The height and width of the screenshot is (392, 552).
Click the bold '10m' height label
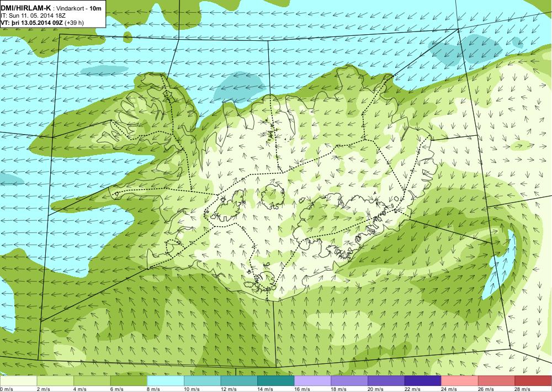coord(95,8)
